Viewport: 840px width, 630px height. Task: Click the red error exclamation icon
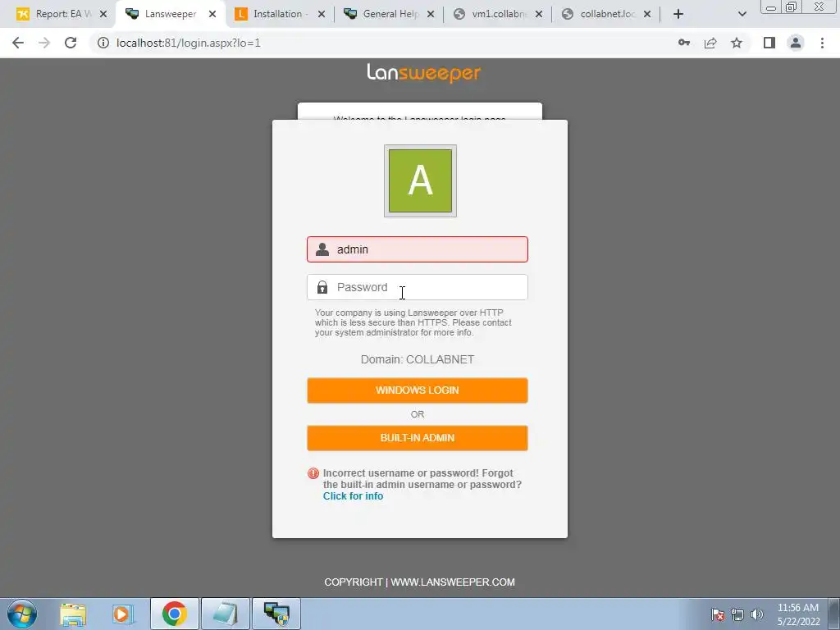(313, 473)
